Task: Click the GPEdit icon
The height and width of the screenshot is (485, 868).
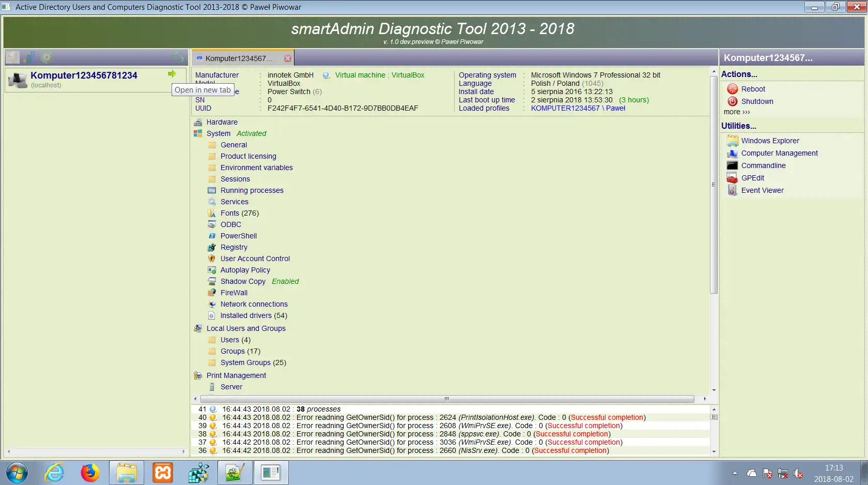Action: pos(732,178)
